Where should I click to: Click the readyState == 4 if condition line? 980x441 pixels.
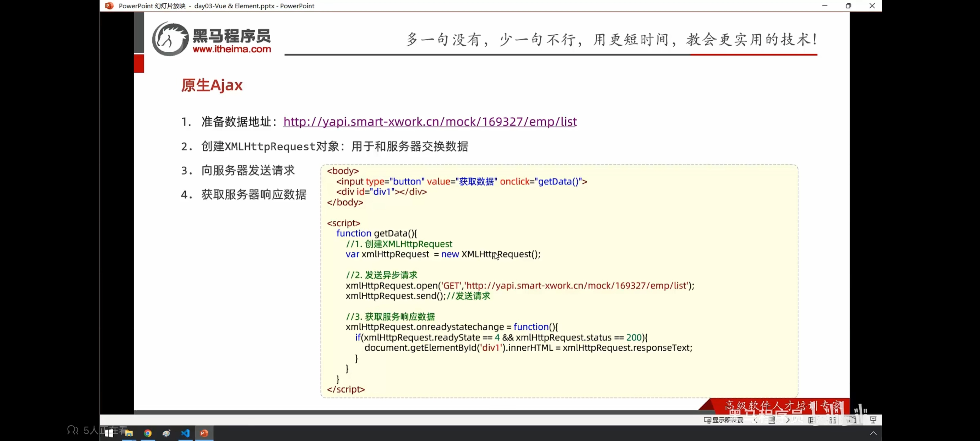[x=501, y=337]
